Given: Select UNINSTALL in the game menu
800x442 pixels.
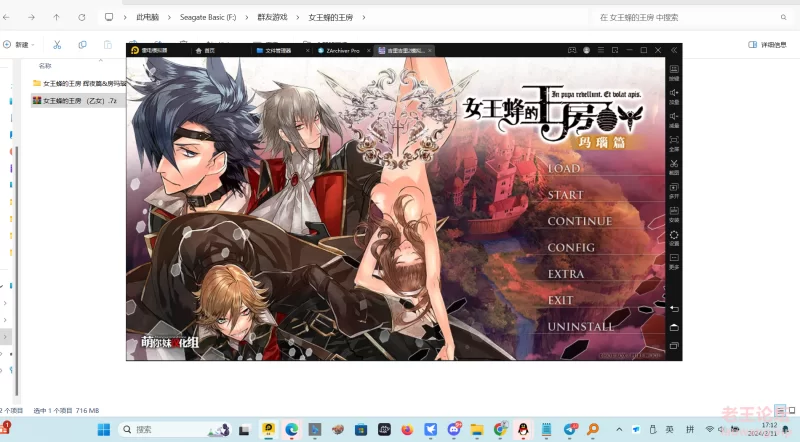Looking at the screenshot, I should click(581, 327).
